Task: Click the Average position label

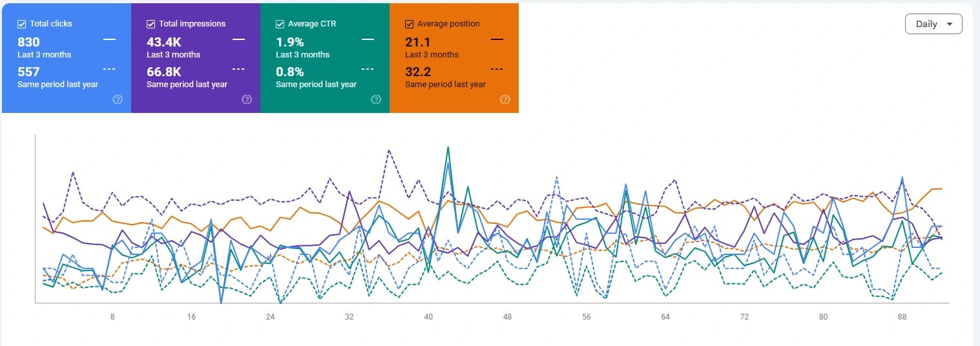Action: pyautogui.click(x=448, y=24)
